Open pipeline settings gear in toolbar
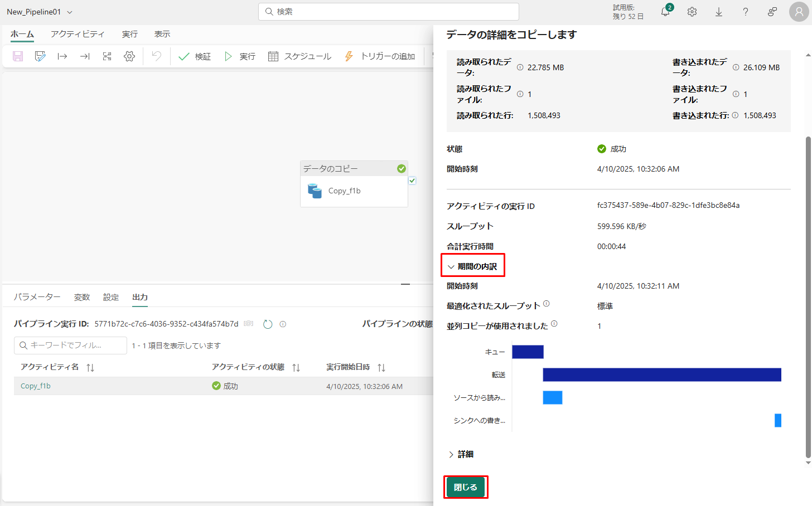 click(x=129, y=56)
